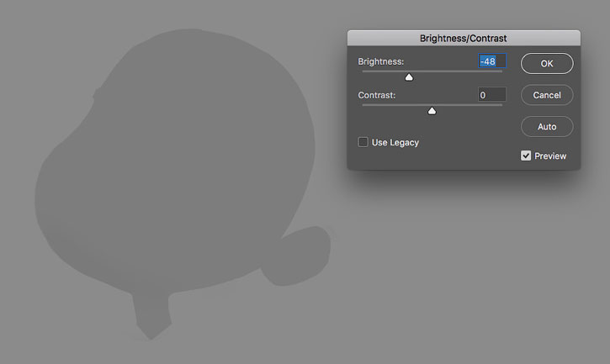Uncheck the Preview checkbox

coord(526,156)
